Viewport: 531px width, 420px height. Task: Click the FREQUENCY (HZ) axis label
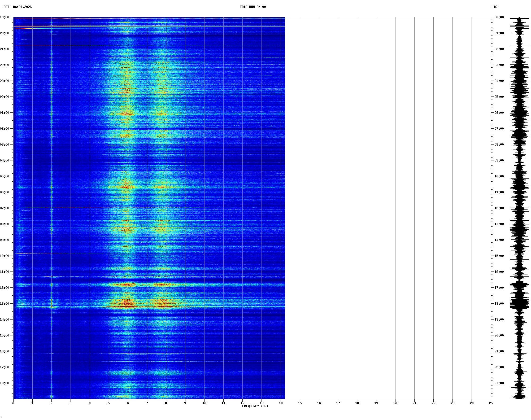tap(255, 406)
